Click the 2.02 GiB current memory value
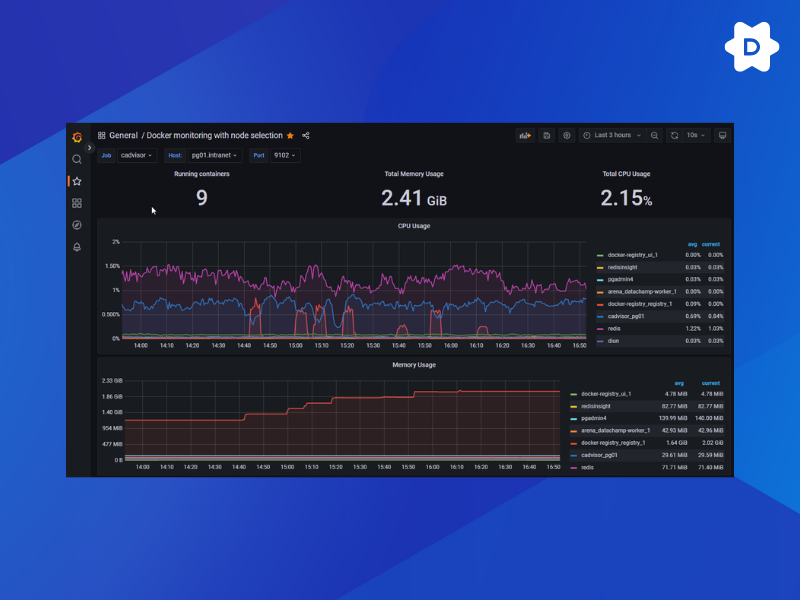The image size is (800, 600). coord(713,443)
